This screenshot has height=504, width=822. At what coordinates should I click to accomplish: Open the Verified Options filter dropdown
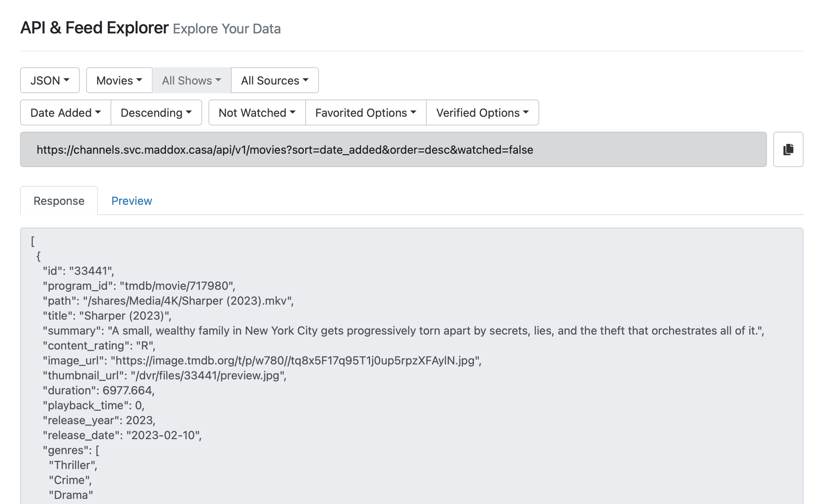(x=482, y=113)
